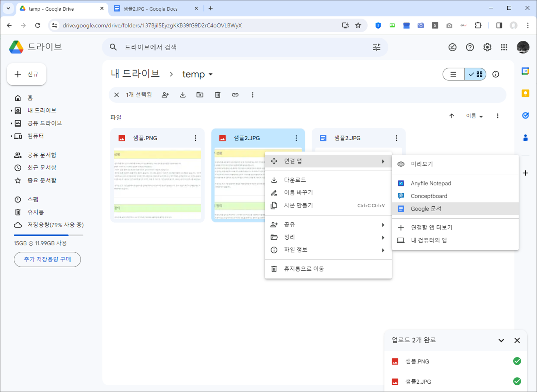Click the 추가 저장용량 구매 button
Screen dimensions: 537x392
tap(47, 259)
